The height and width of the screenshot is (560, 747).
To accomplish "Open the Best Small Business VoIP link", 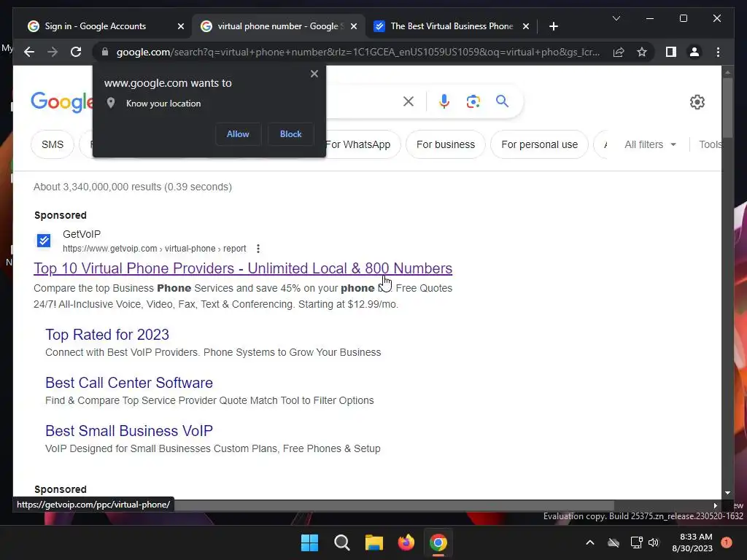I will pyautogui.click(x=129, y=431).
